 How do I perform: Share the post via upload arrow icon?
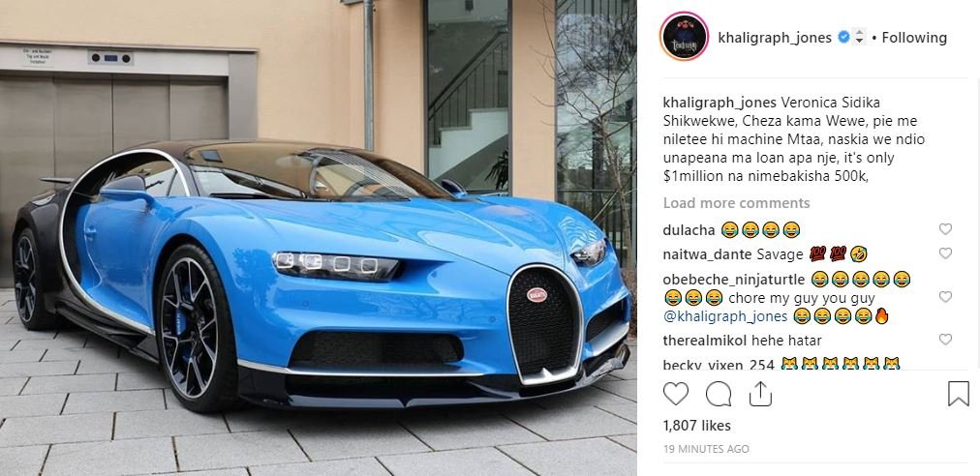760,394
